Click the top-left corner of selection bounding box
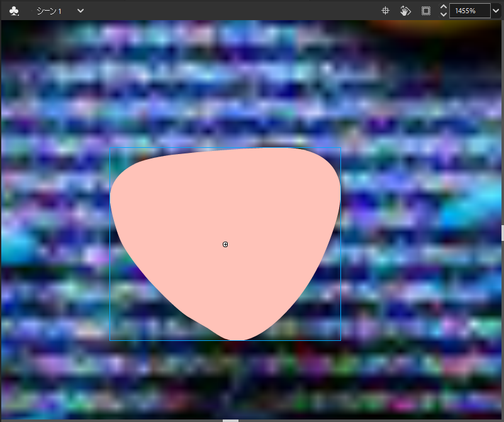504x422 pixels. click(110, 148)
